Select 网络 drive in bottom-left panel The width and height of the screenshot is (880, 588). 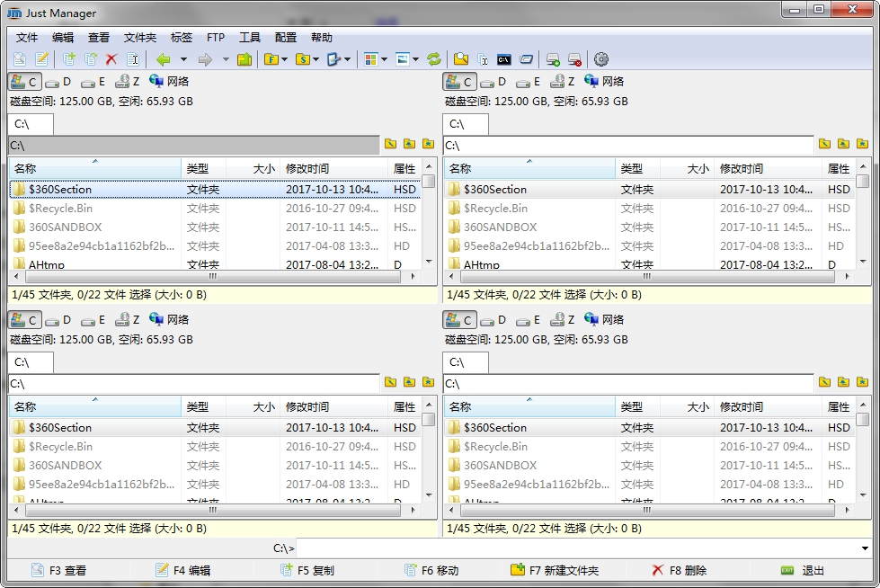click(169, 320)
